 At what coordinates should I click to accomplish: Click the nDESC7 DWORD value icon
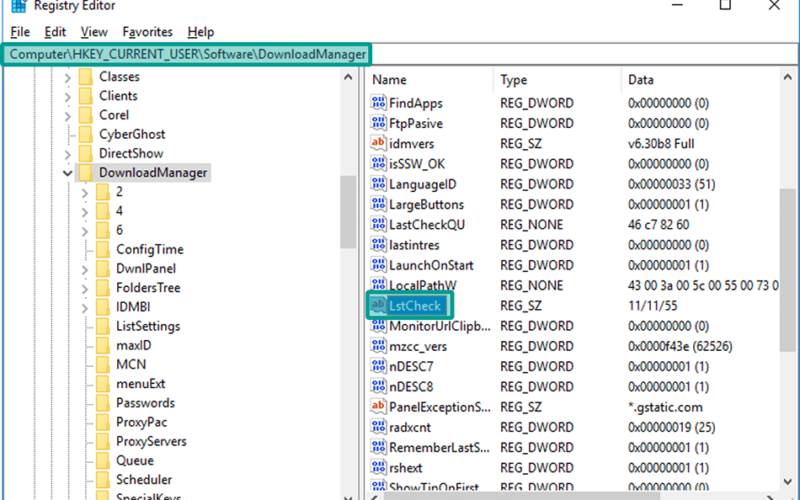(x=378, y=366)
